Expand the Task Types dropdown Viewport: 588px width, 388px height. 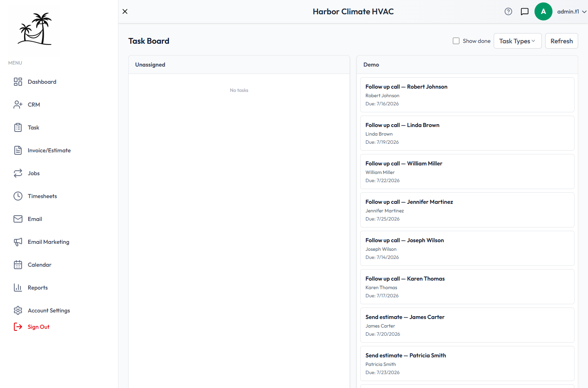pyautogui.click(x=517, y=41)
